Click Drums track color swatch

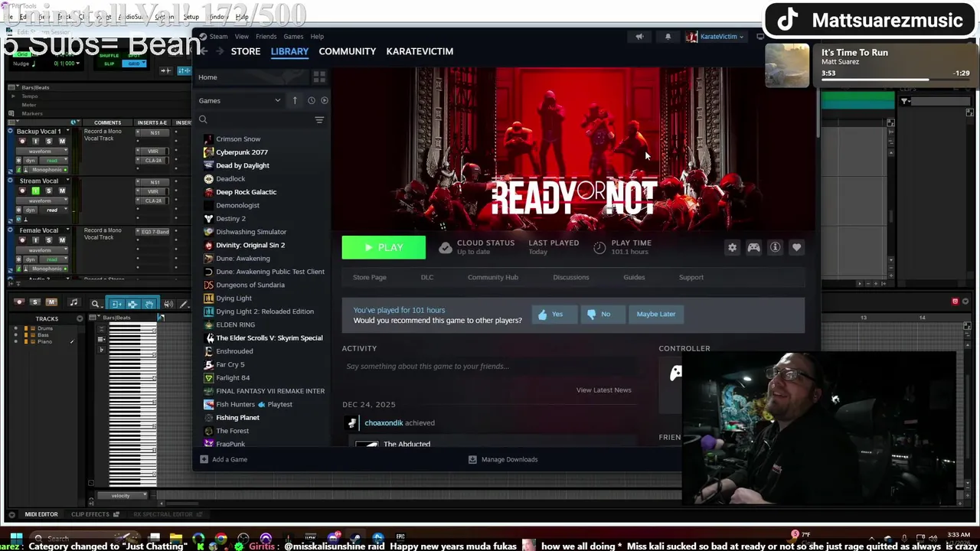tap(27, 328)
